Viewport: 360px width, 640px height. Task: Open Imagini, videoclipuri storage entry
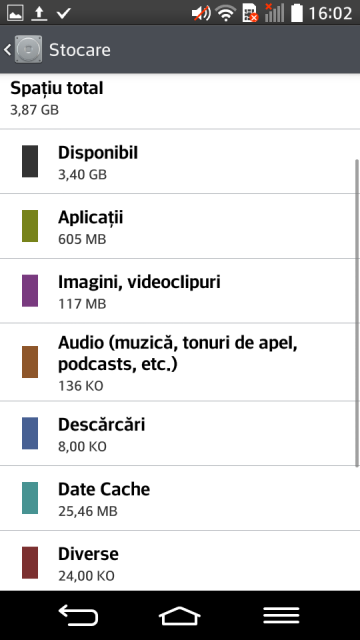[180, 291]
